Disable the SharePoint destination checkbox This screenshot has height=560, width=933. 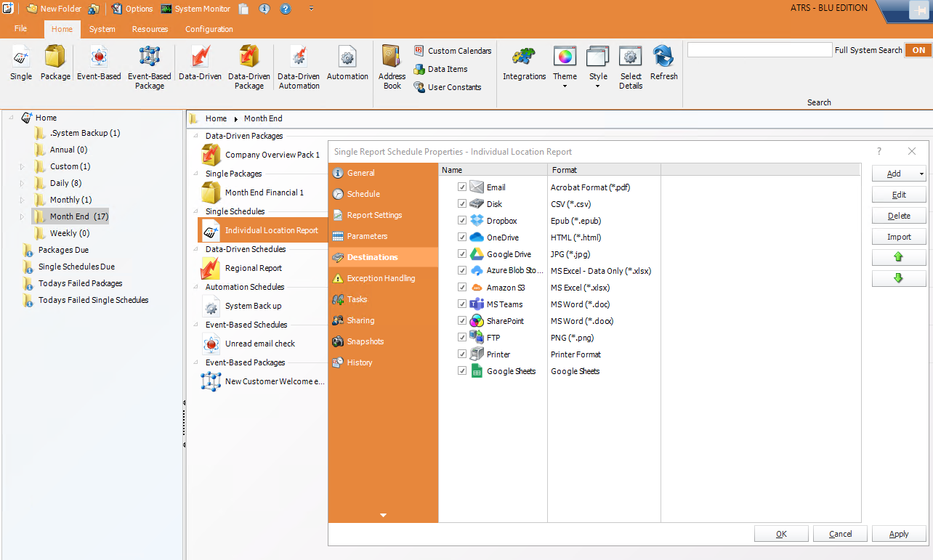[x=462, y=321]
